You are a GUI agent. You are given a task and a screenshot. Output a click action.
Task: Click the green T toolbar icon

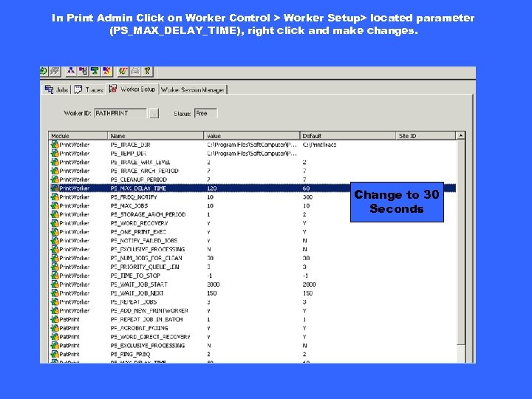[95, 71]
